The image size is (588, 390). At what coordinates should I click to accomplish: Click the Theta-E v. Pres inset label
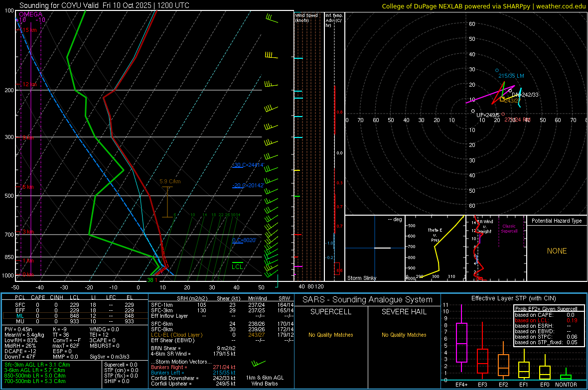pos(435,235)
